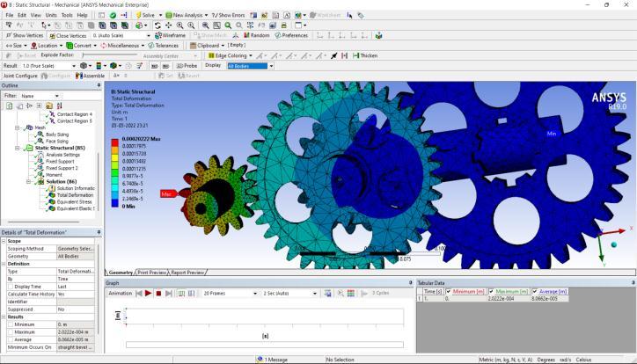Check the Display Time parameter box
637x364 pixels.
pos(11,287)
